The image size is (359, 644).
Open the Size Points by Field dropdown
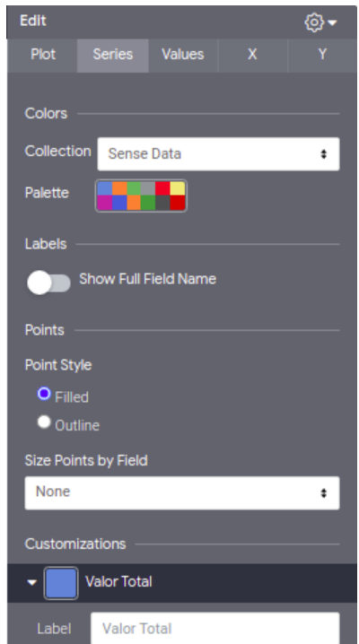coord(182,492)
